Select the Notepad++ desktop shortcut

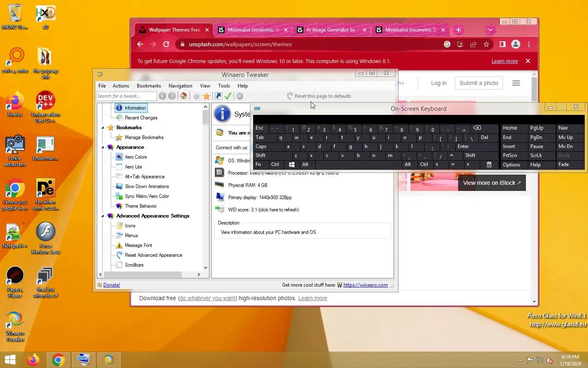(x=15, y=236)
